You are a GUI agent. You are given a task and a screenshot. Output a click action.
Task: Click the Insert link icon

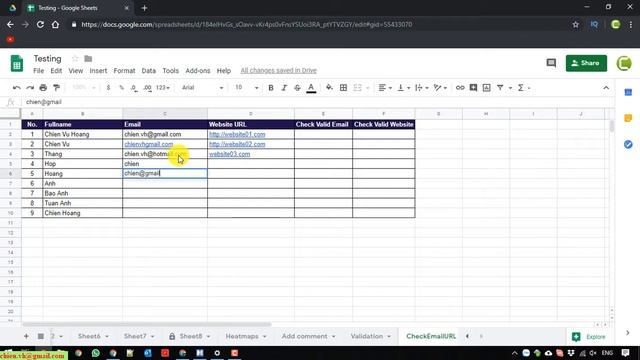click(460, 88)
